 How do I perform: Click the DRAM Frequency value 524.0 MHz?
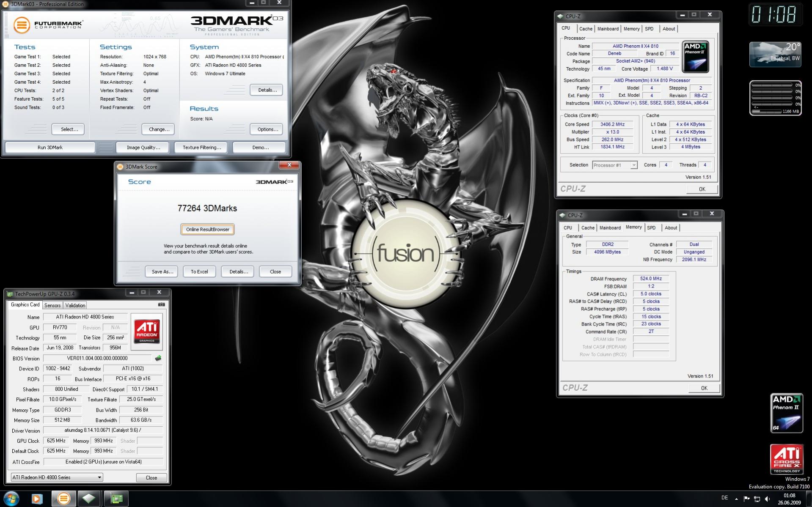click(x=651, y=279)
